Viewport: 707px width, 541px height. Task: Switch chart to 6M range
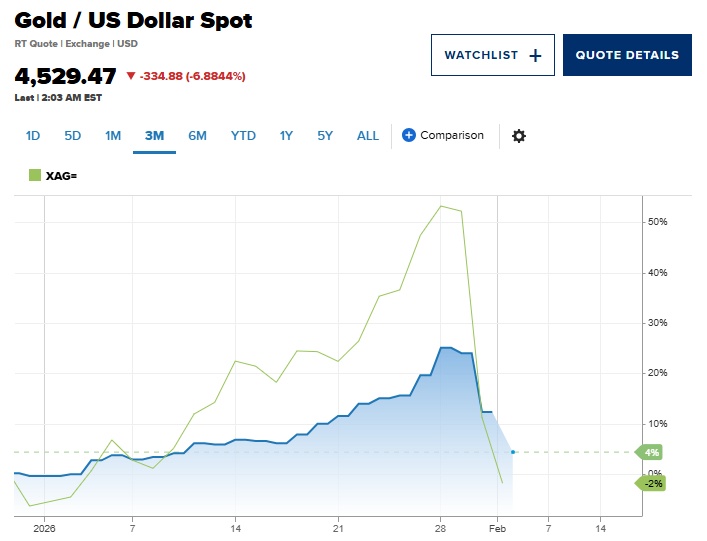click(197, 136)
